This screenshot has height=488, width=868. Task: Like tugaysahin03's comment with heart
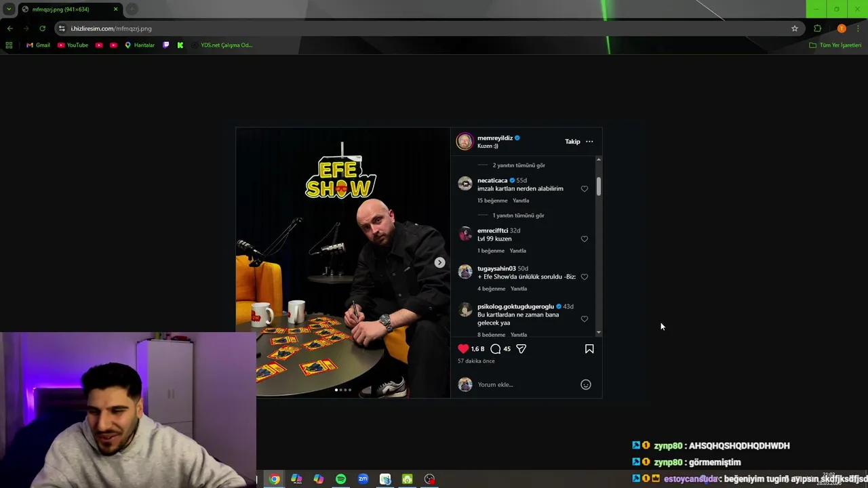[x=585, y=277]
